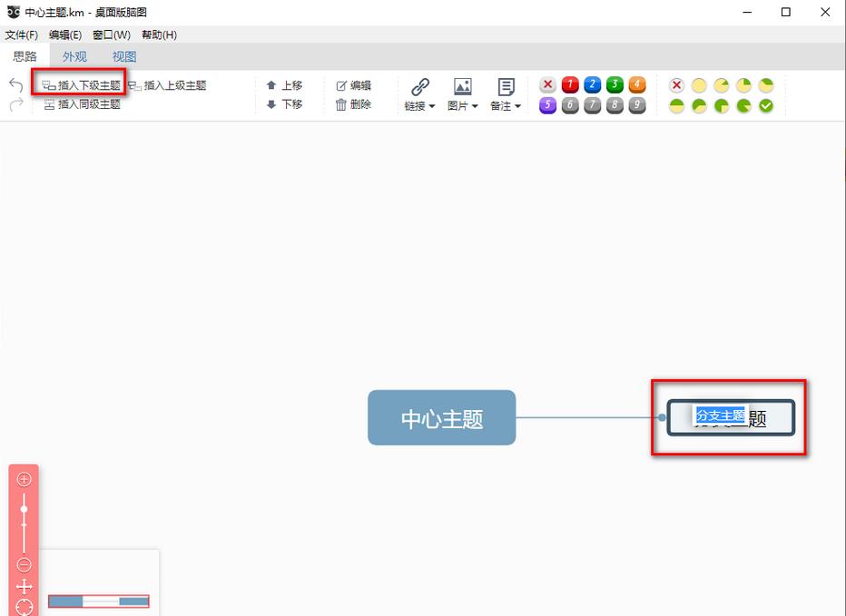Insert a parent topic via 插入上级主题
This screenshot has height=616, width=846.
click(x=173, y=84)
